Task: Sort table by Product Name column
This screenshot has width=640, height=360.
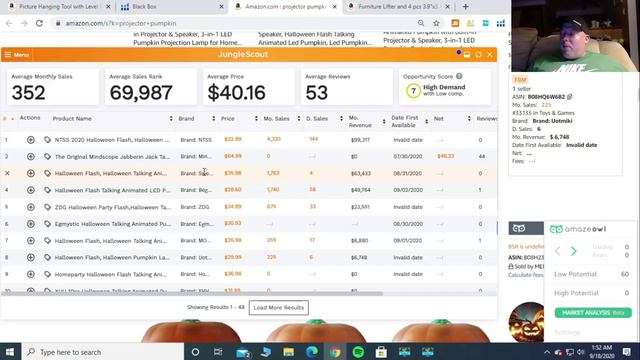Action: click(x=171, y=119)
